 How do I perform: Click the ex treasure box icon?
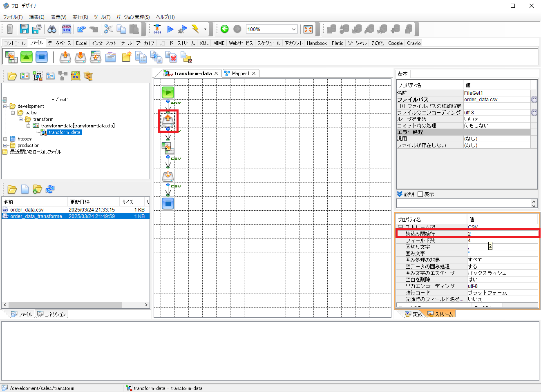pyautogui.click(x=76, y=76)
